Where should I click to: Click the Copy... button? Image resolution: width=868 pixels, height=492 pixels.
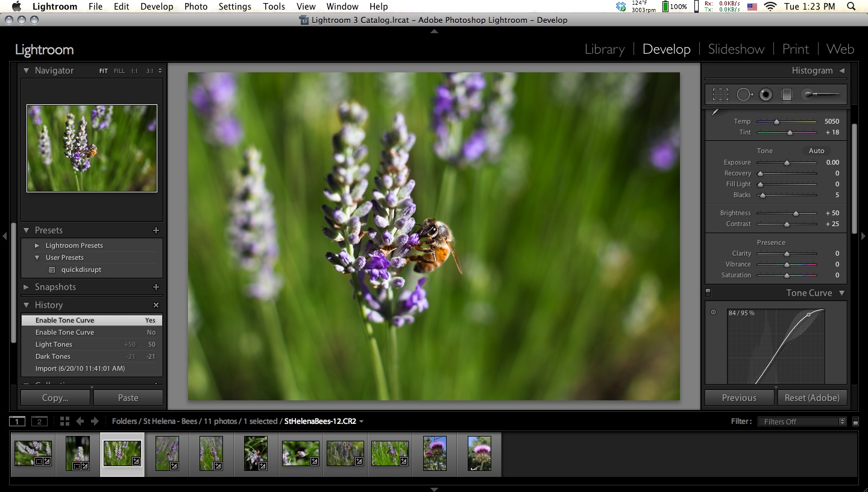pos(55,398)
